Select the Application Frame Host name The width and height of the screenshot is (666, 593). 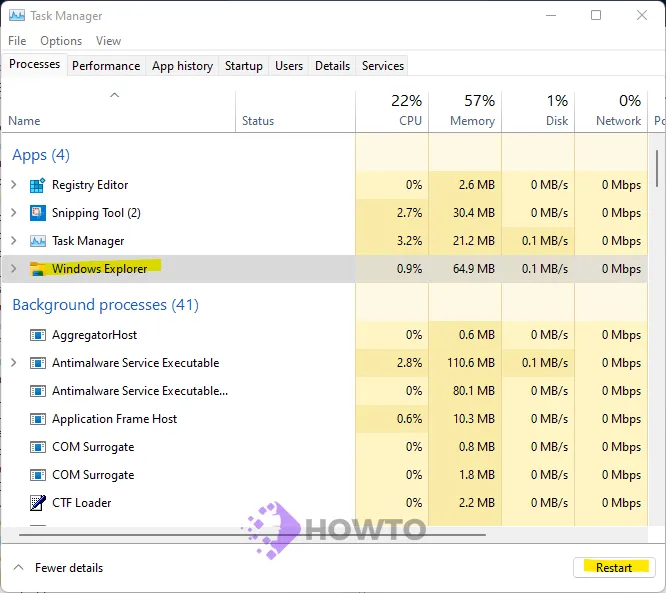coord(114,419)
